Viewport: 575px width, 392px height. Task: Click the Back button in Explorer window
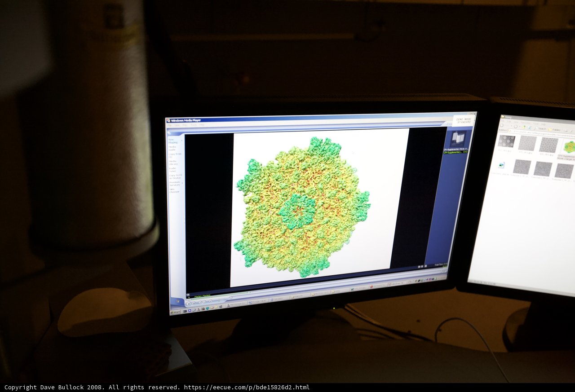coord(502,125)
